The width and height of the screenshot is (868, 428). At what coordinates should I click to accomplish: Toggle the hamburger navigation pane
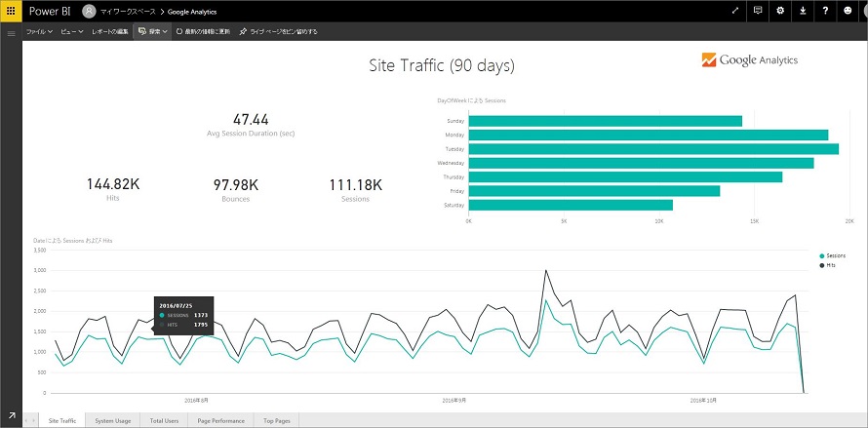point(11,34)
